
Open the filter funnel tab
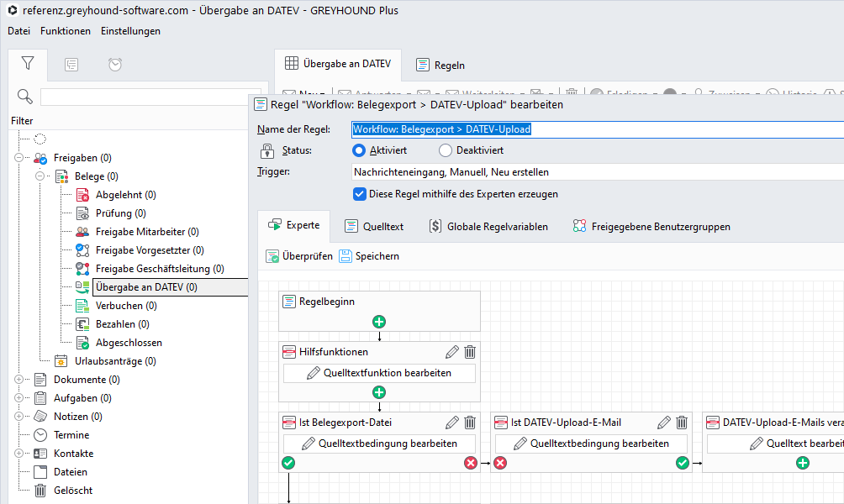click(x=28, y=64)
